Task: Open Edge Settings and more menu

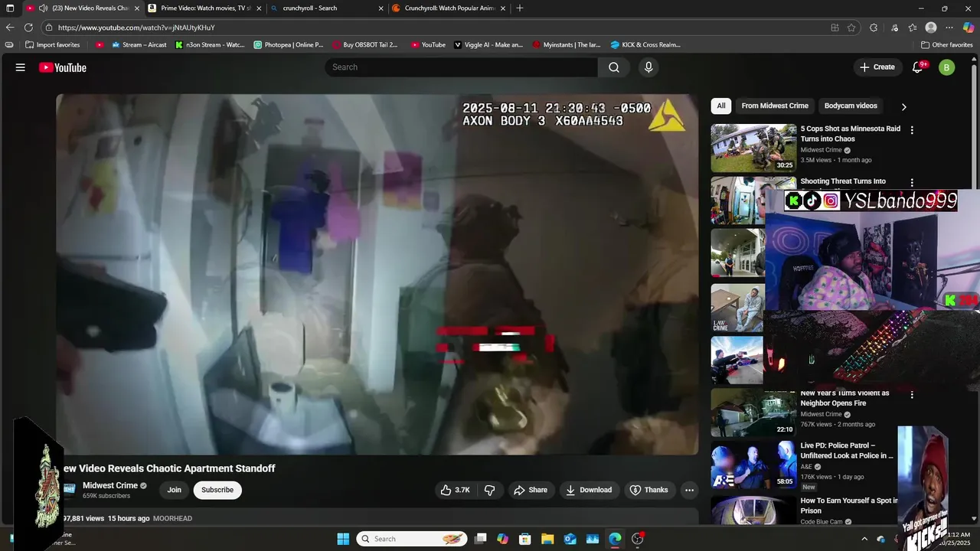Action: click(949, 28)
